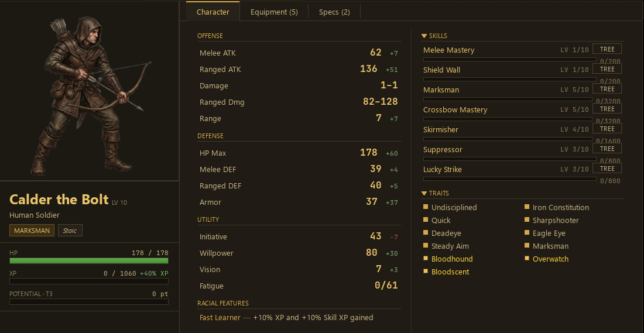Click the Lucky Strike skill progress bar
This screenshot has width=644, height=333.
click(x=510, y=179)
